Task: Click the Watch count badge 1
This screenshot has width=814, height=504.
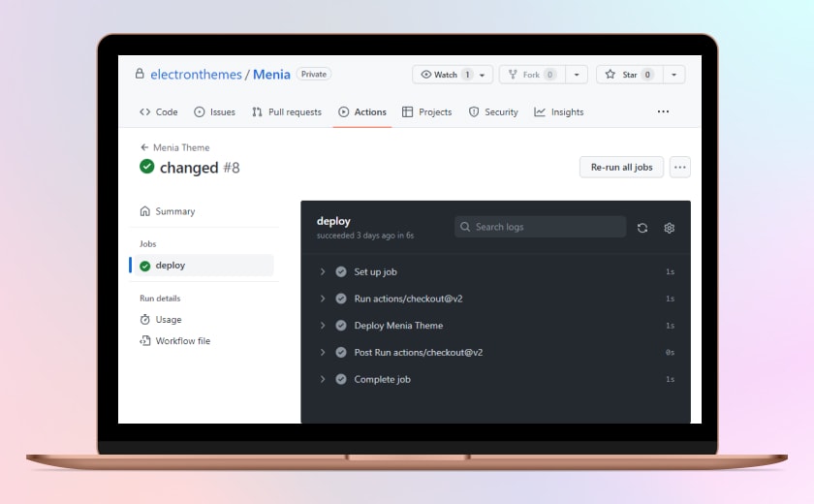Action: [467, 75]
